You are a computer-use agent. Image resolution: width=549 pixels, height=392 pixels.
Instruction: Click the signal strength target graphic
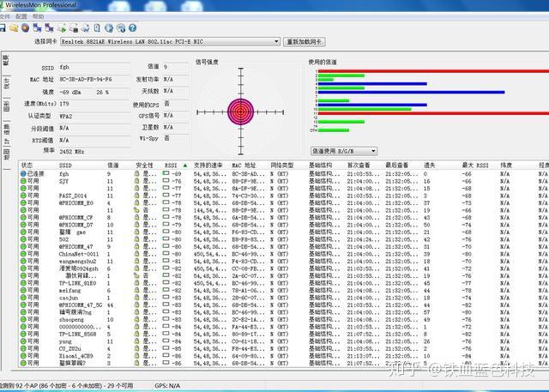(x=240, y=112)
